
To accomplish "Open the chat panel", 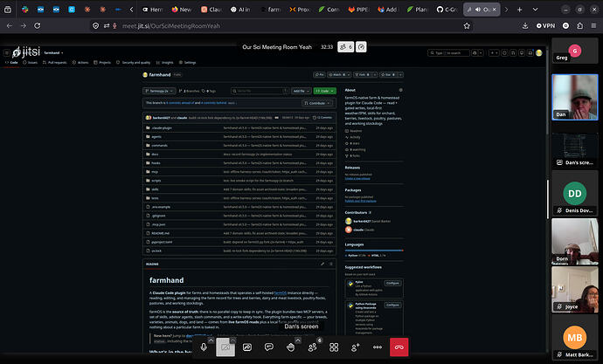I will click(x=269, y=347).
